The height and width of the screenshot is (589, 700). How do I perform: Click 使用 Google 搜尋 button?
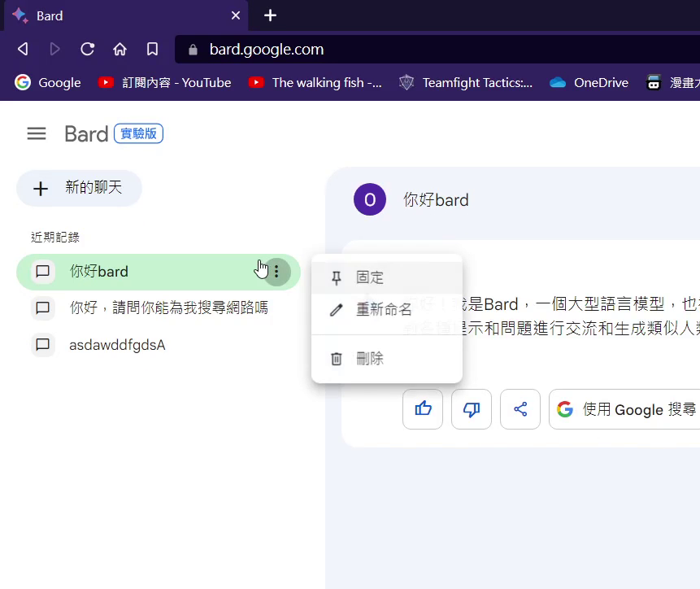(x=625, y=409)
